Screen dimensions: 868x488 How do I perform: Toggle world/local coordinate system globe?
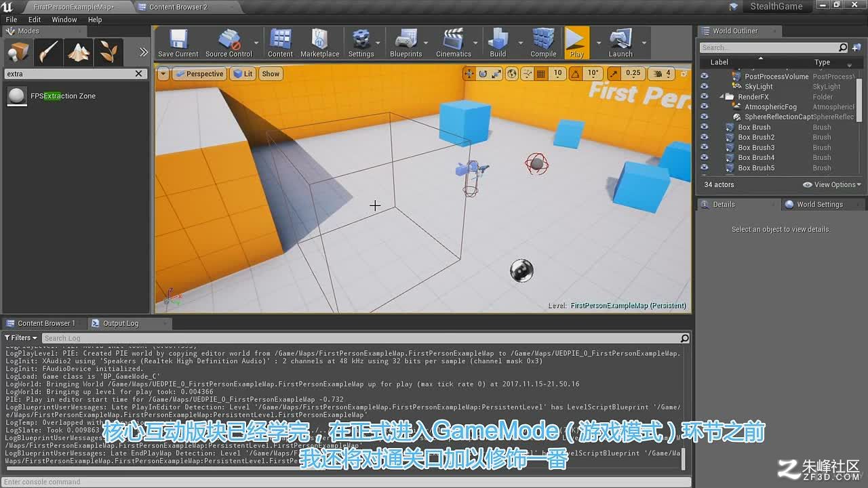pos(512,73)
